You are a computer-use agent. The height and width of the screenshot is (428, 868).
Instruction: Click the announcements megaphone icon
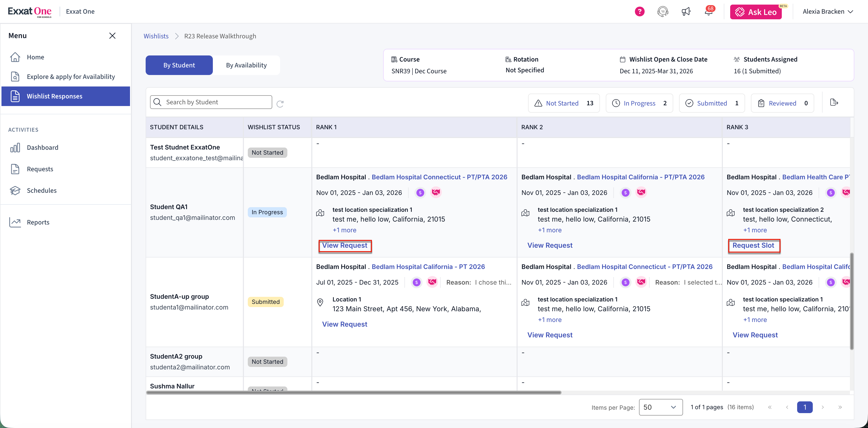(686, 11)
